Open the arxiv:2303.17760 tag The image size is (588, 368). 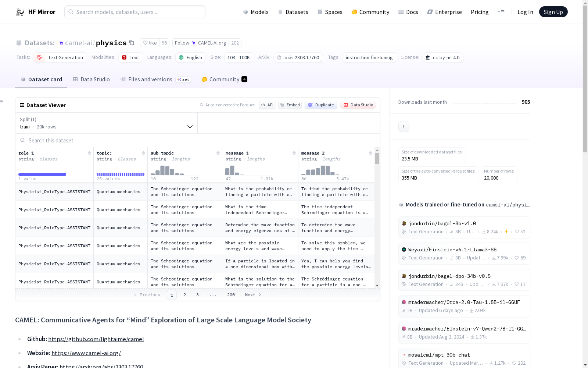298,57
